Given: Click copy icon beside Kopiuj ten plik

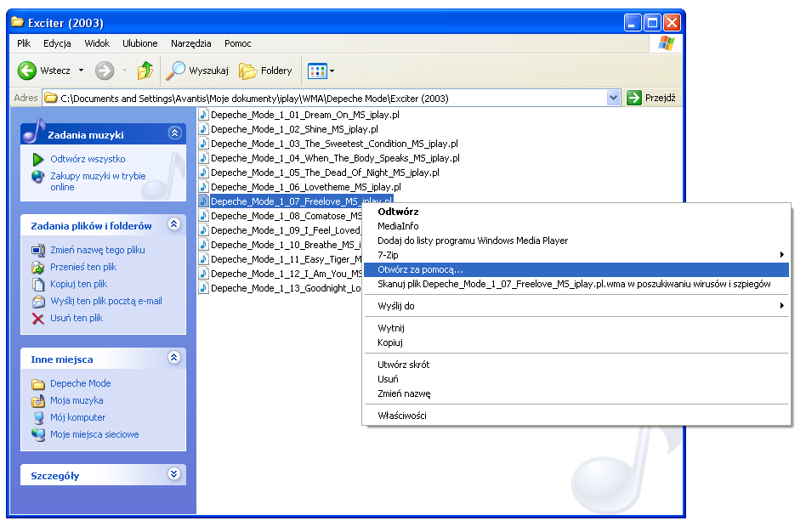Looking at the screenshot, I should [x=38, y=284].
